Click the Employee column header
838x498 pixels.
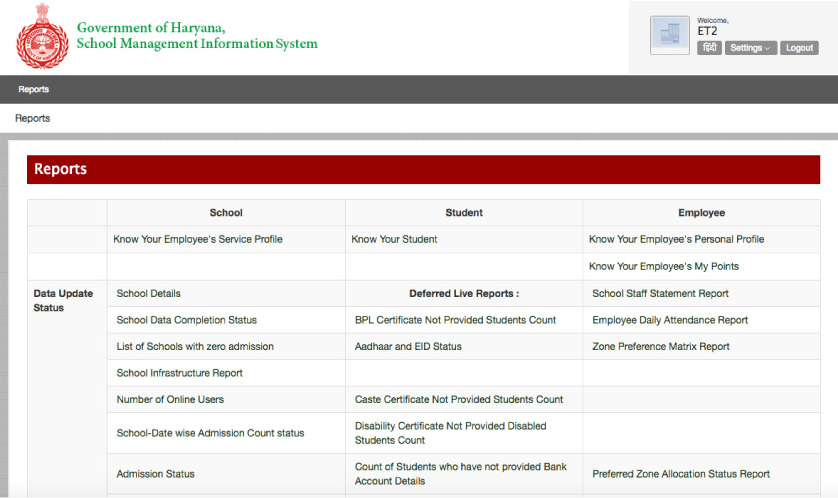coord(702,213)
